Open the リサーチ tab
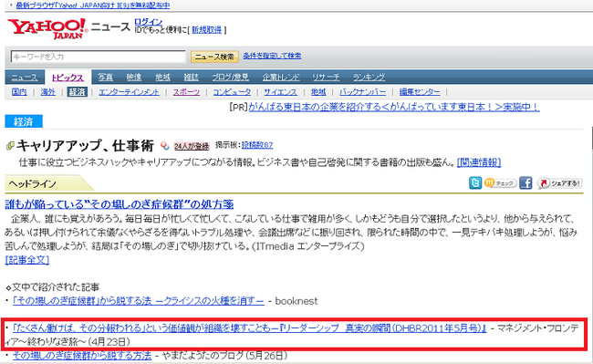Viewport: 593px width, 364px height. (326, 78)
